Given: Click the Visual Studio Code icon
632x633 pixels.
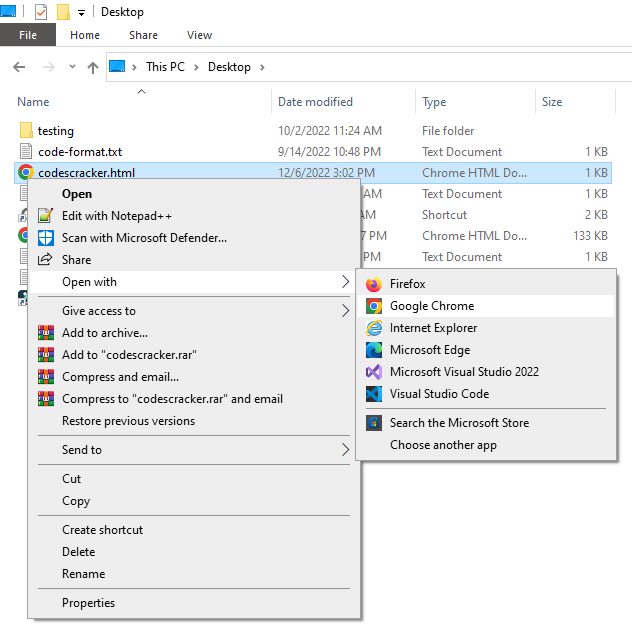Looking at the screenshot, I should pos(374,394).
